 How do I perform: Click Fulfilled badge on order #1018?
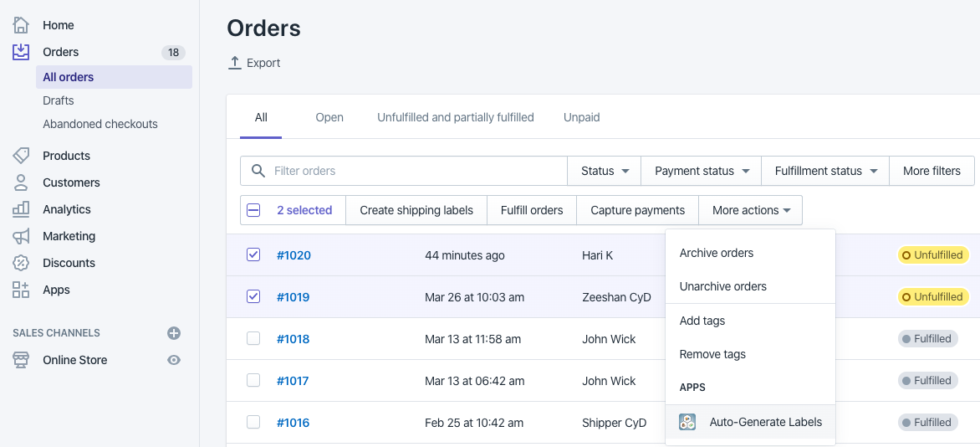pyautogui.click(x=928, y=339)
